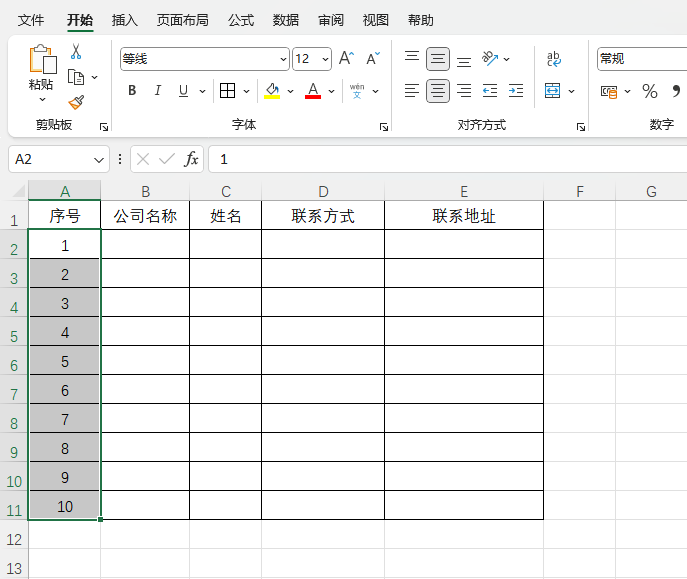Select column E header
Screen dimensions: 687x579
click(x=464, y=191)
